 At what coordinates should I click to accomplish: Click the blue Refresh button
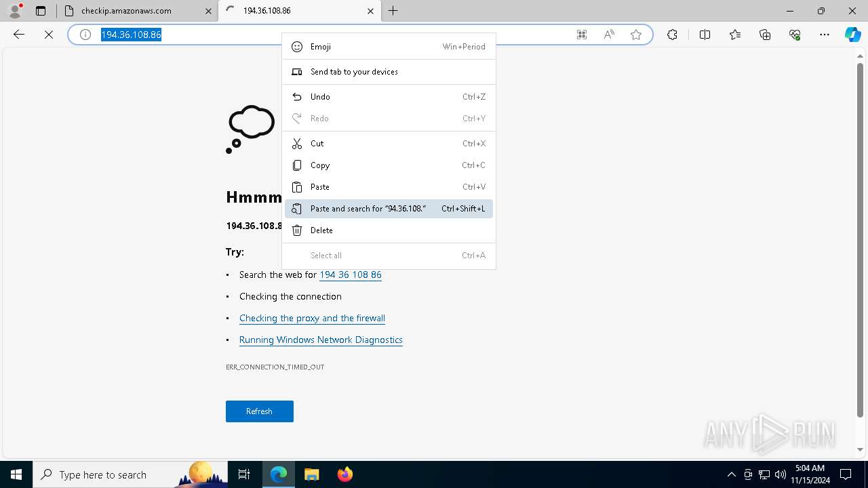(260, 411)
